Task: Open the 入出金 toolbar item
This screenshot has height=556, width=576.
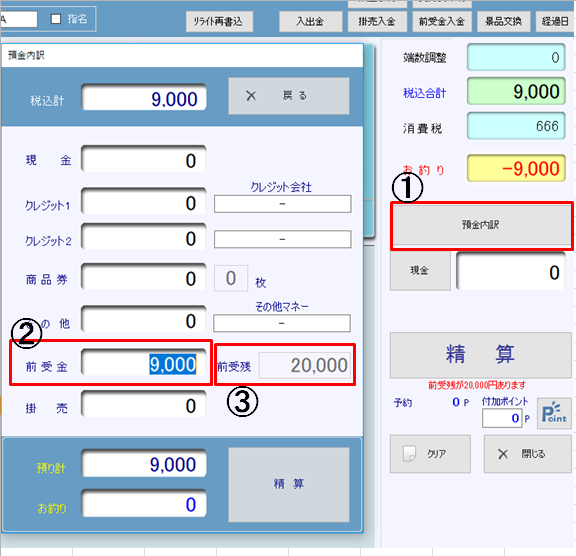Action: (x=310, y=22)
